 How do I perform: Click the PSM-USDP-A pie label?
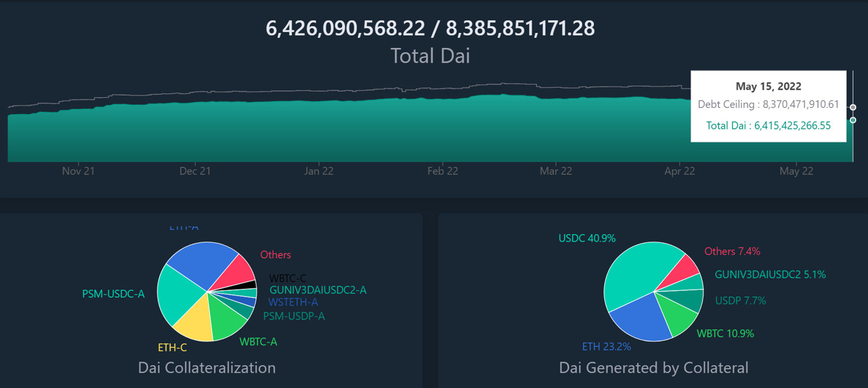(294, 316)
